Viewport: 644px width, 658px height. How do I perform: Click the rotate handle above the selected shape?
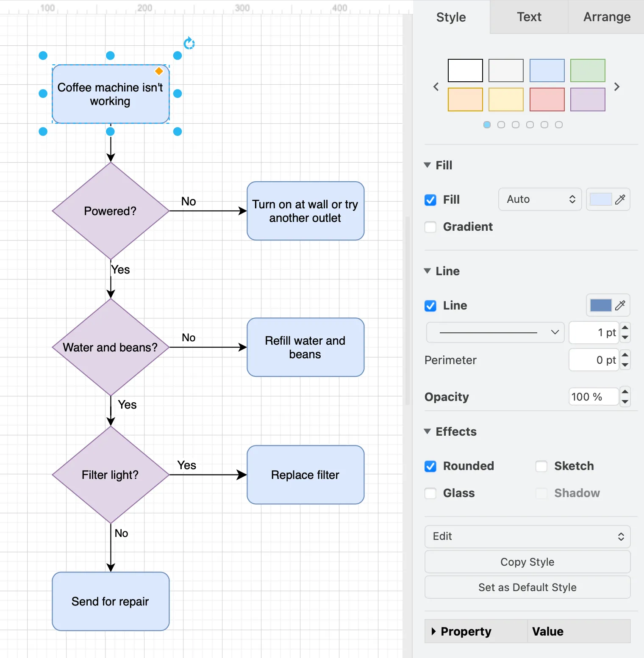(x=189, y=43)
